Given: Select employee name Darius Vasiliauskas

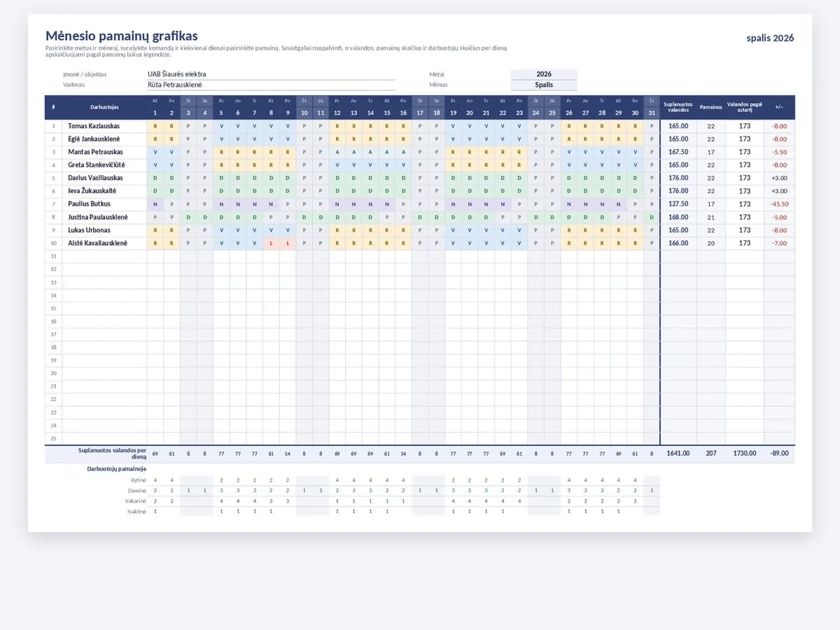Looking at the screenshot, I should pos(95,178).
